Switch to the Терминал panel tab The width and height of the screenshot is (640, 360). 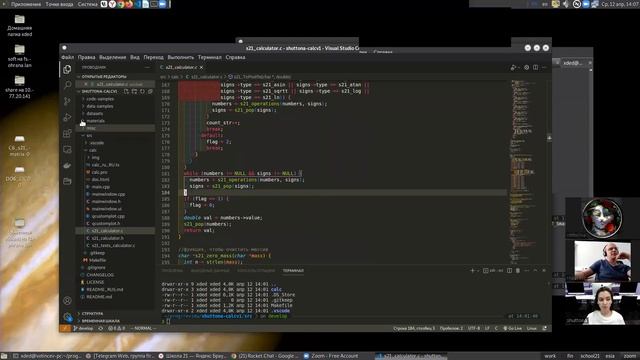tap(293, 271)
